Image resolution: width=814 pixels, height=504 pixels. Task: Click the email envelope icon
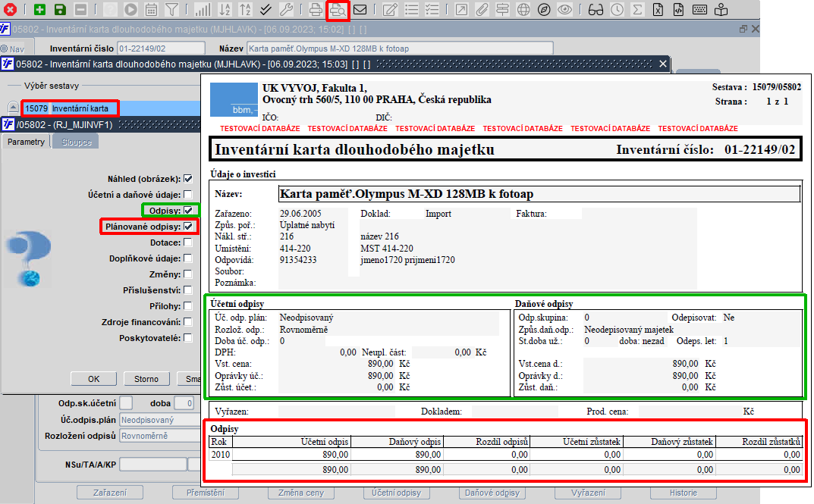(x=360, y=10)
